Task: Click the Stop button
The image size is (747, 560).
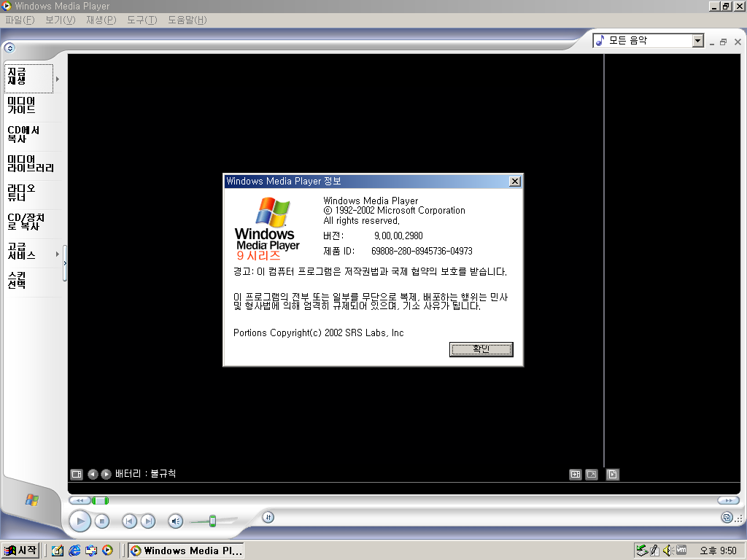Action: tap(102, 521)
